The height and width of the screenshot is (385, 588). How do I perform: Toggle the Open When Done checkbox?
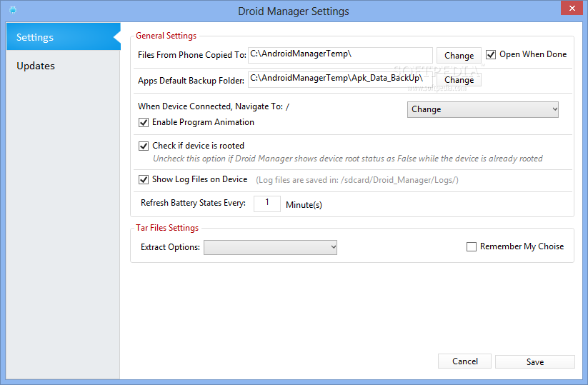[x=491, y=55]
